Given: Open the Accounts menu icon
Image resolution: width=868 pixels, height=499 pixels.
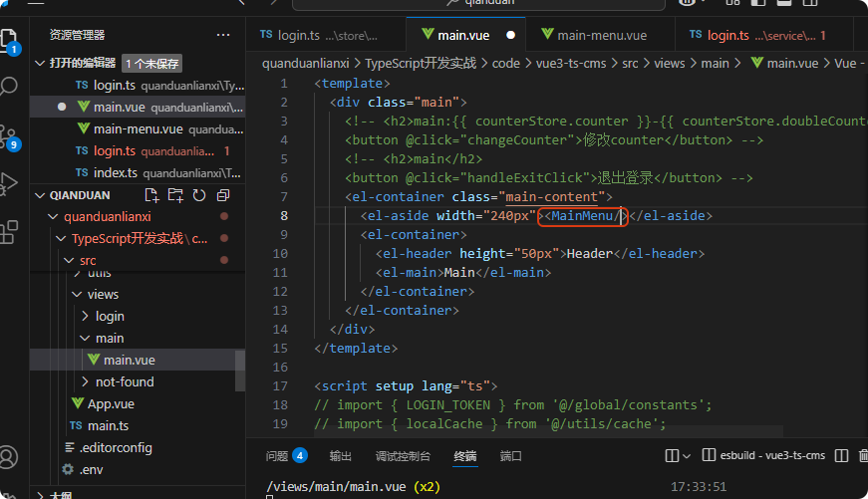Looking at the screenshot, I should tap(8, 457).
